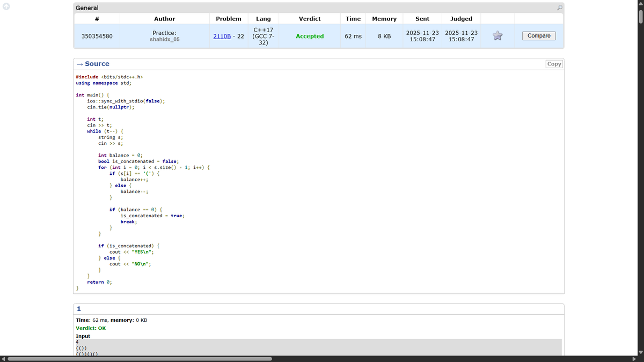Click the 'int main() {' code line
The width and height of the screenshot is (644, 362).
tap(92, 95)
